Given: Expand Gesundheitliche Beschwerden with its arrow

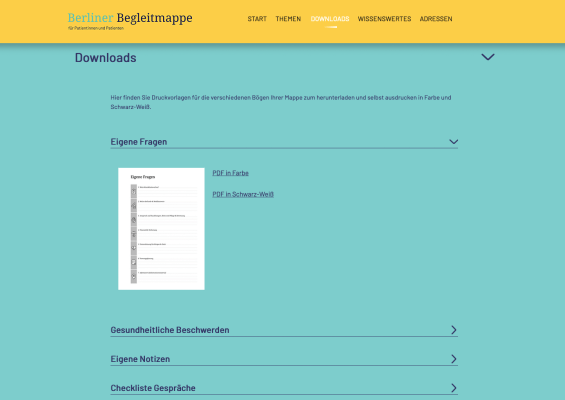Looking at the screenshot, I should coord(454,330).
